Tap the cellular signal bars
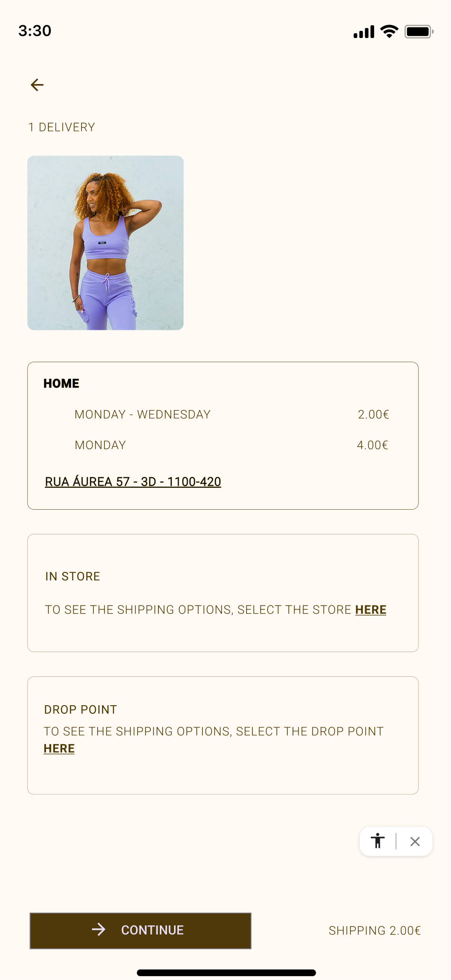 pyautogui.click(x=364, y=32)
